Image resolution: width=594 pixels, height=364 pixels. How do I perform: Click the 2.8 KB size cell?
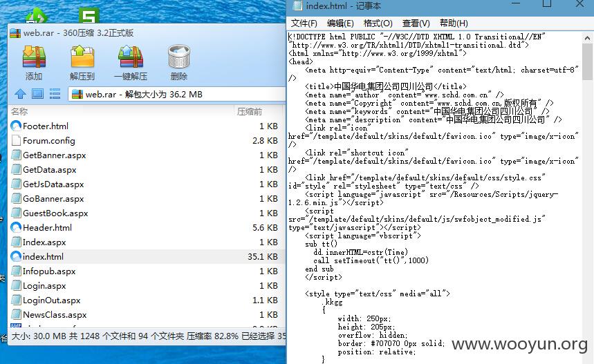(265, 141)
